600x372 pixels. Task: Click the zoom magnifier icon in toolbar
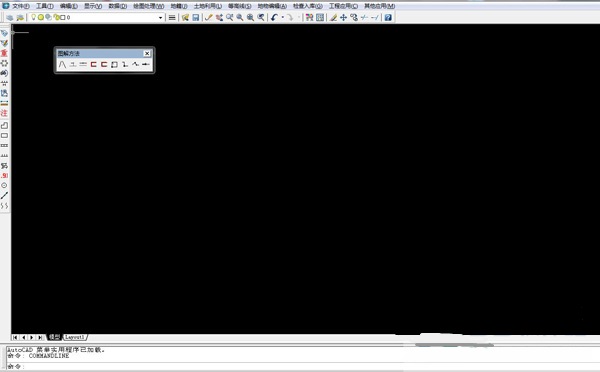(240, 18)
